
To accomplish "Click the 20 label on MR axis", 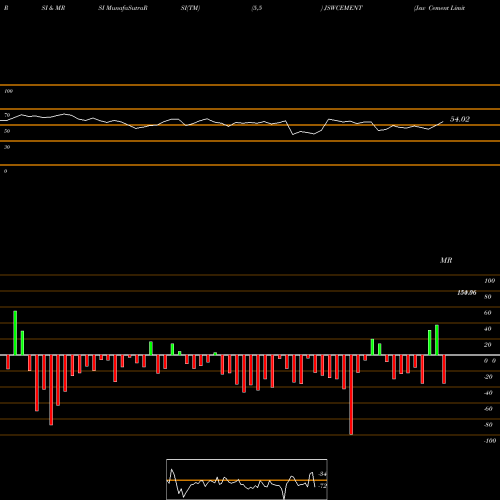I will [488, 345].
